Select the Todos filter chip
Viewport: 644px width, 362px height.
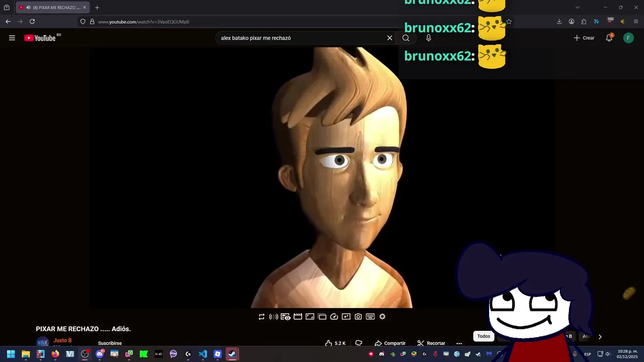[x=484, y=336]
